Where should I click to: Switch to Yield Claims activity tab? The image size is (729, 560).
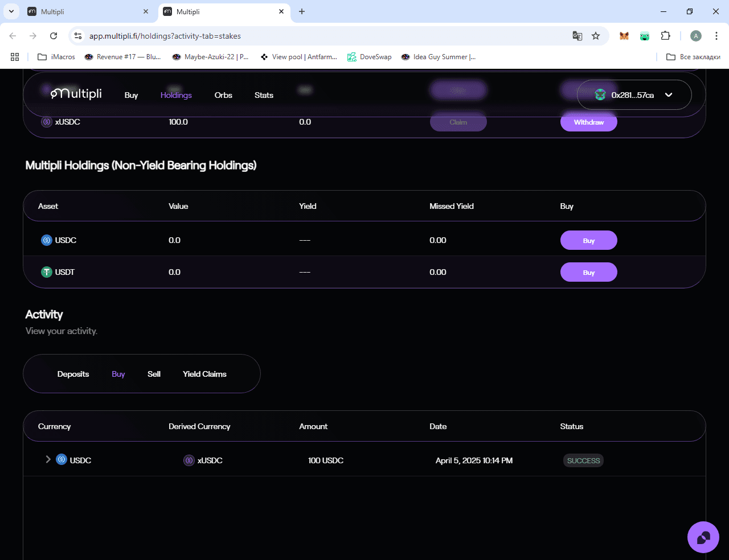tap(204, 374)
